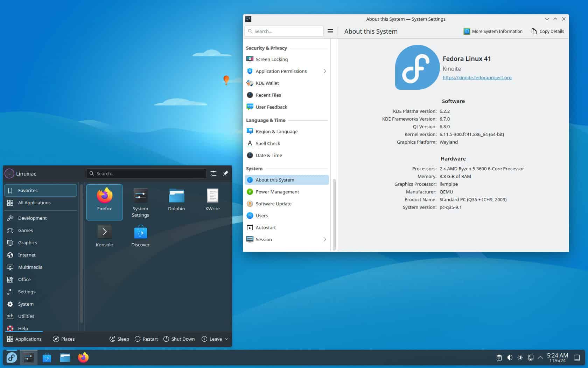588x368 pixels.
Task: Open the System Settings hamburger menu
Action: point(330,31)
